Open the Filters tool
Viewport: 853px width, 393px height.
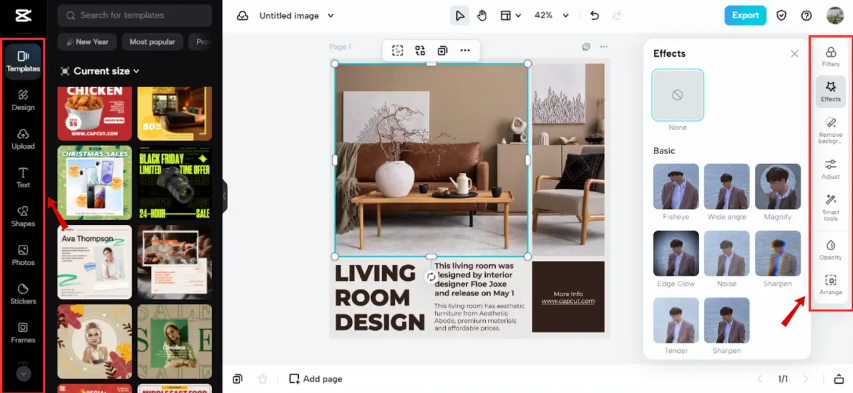[830, 57]
